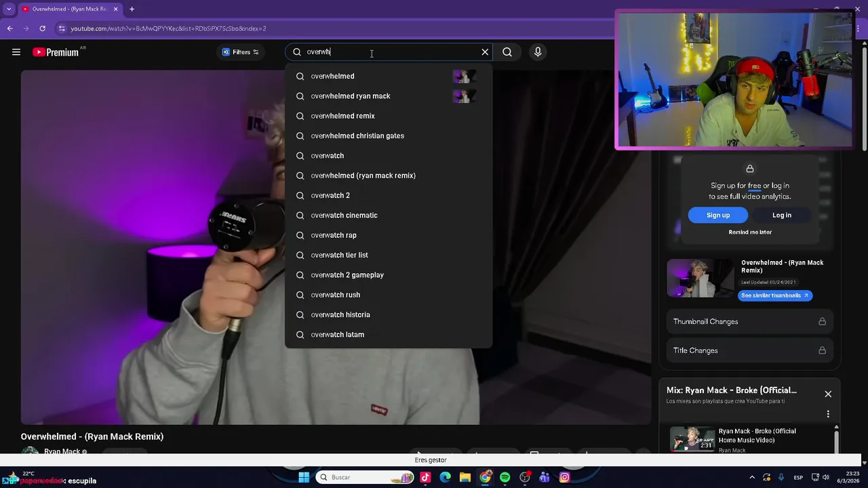Switch to Chrome on the taskbar
Viewport: 868px width, 488px height.
coord(485,477)
